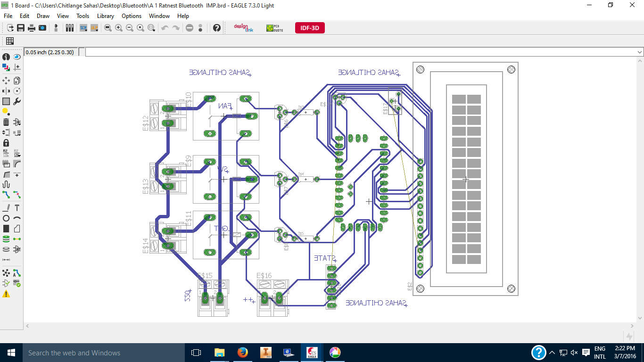This screenshot has width=644, height=362.
Task: Select the Lock tool
Action: 6,143
